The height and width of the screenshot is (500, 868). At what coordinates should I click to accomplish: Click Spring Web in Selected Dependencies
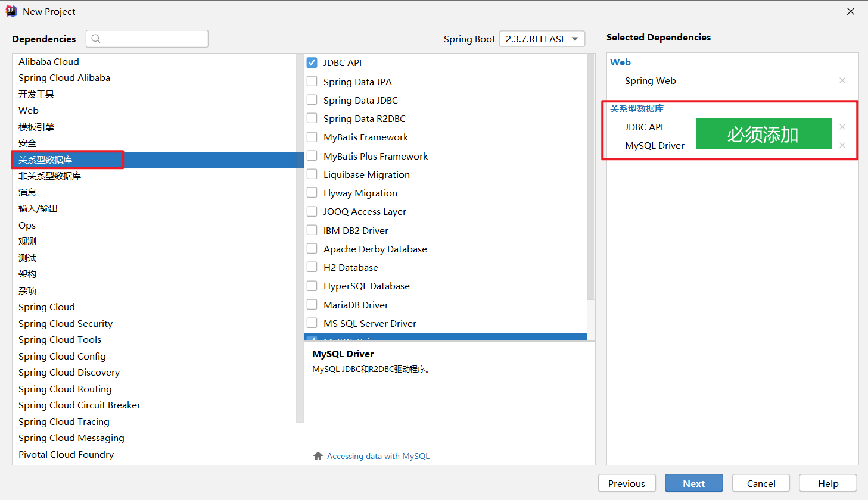coord(650,80)
